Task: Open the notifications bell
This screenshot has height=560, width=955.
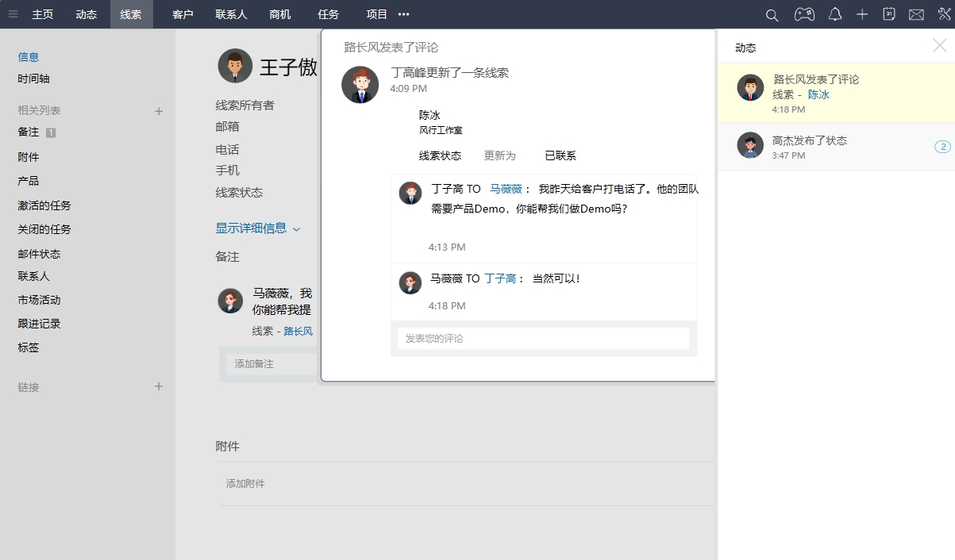Action: pyautogui.click(x=834, y=13)
